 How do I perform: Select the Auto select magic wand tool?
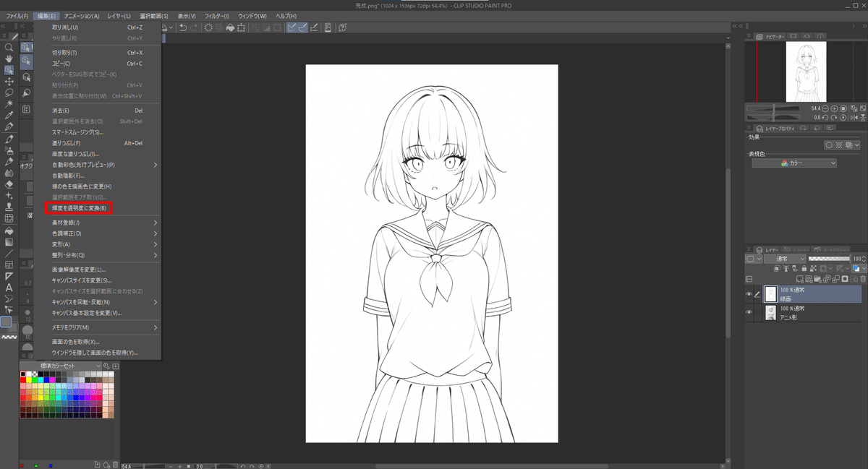(9, 103)
